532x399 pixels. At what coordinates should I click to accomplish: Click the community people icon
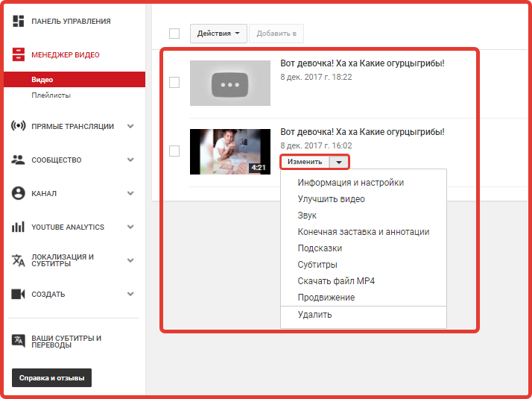tap(19, 160)
